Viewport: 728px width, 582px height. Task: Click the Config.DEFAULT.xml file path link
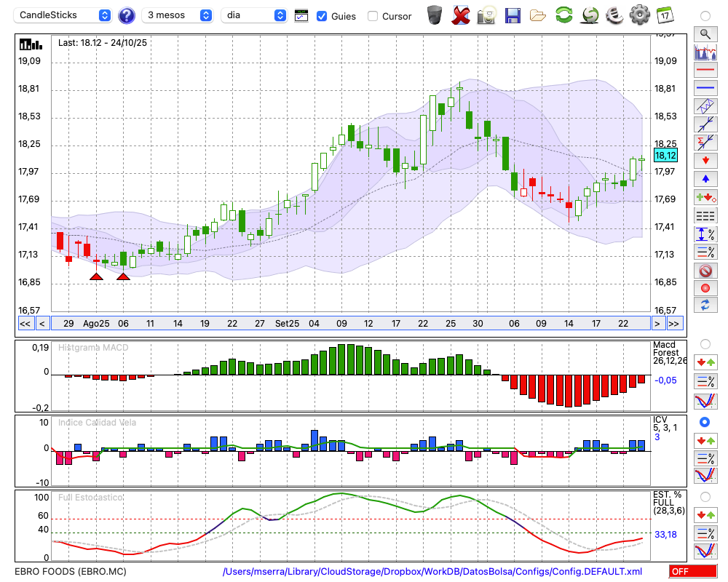point(432,572)
